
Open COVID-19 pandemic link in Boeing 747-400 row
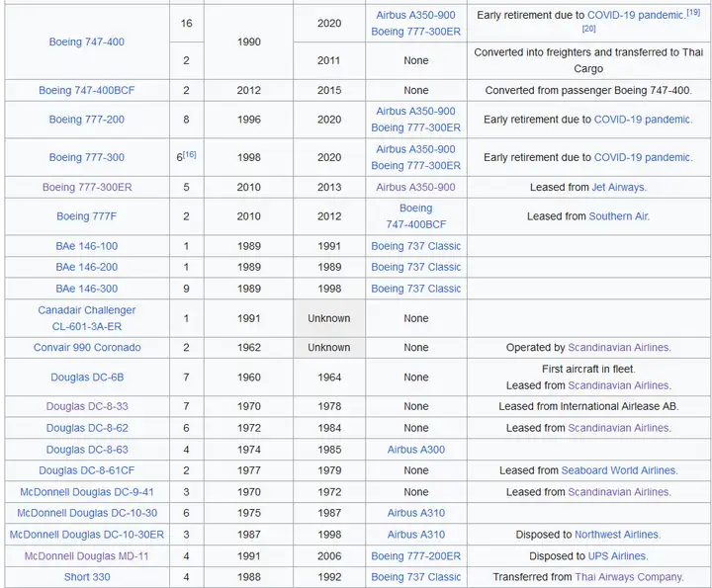point(635,15)
